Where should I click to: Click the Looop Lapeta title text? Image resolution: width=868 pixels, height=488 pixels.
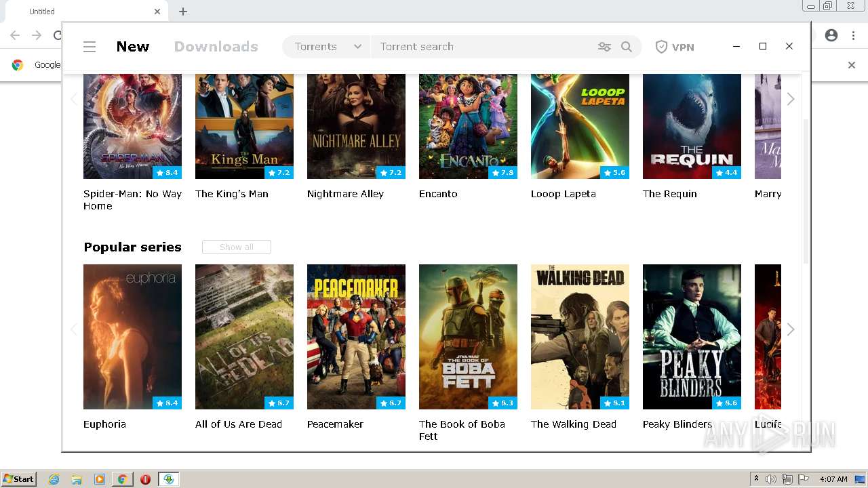coord(564,194)
